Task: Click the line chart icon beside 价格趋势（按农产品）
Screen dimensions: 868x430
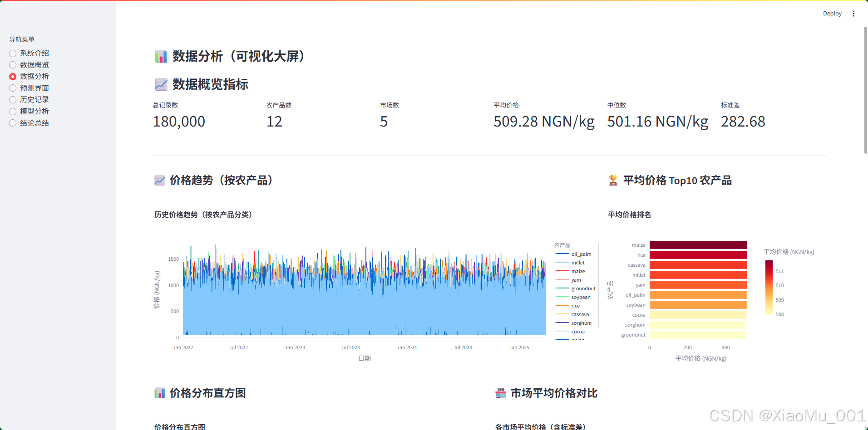Action: [x=160, y=180]
